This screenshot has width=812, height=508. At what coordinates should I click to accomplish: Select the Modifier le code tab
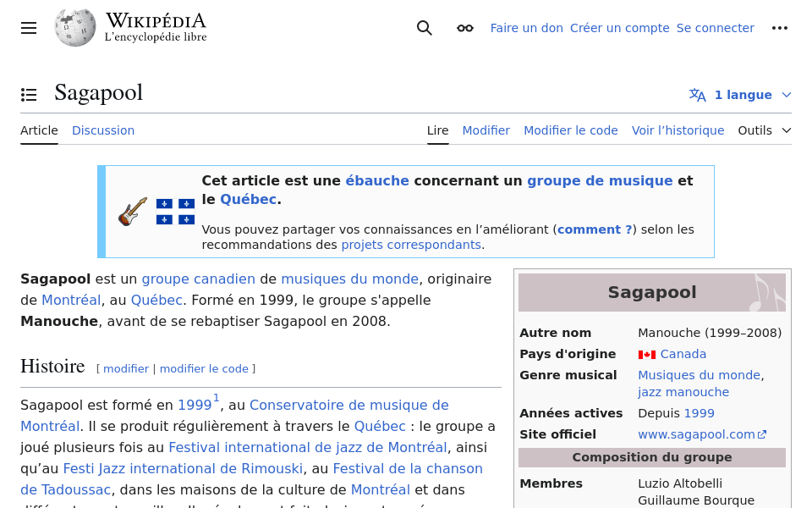(x=571, y=130)
